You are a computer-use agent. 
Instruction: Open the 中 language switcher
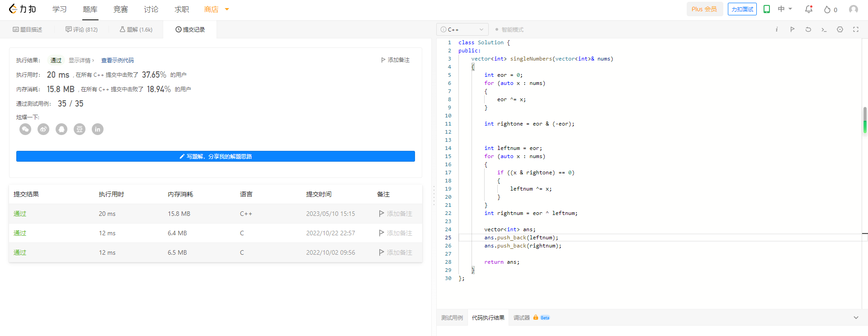785,9
